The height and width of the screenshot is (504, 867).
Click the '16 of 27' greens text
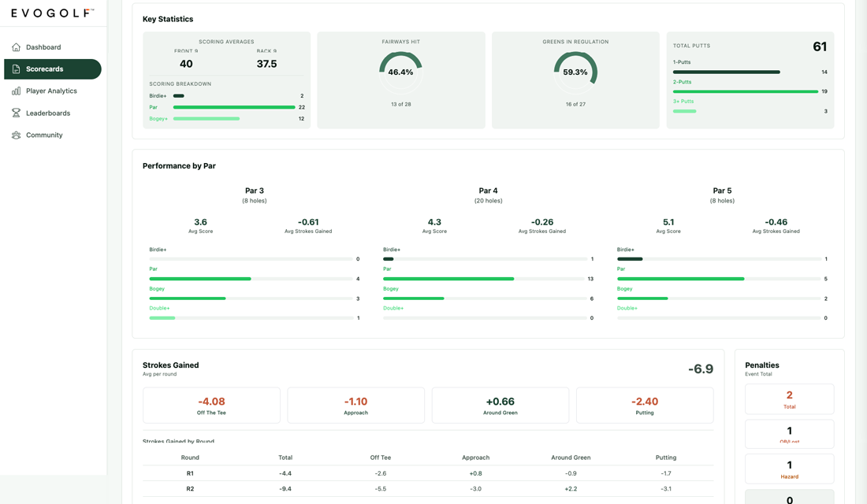point(575,104)
